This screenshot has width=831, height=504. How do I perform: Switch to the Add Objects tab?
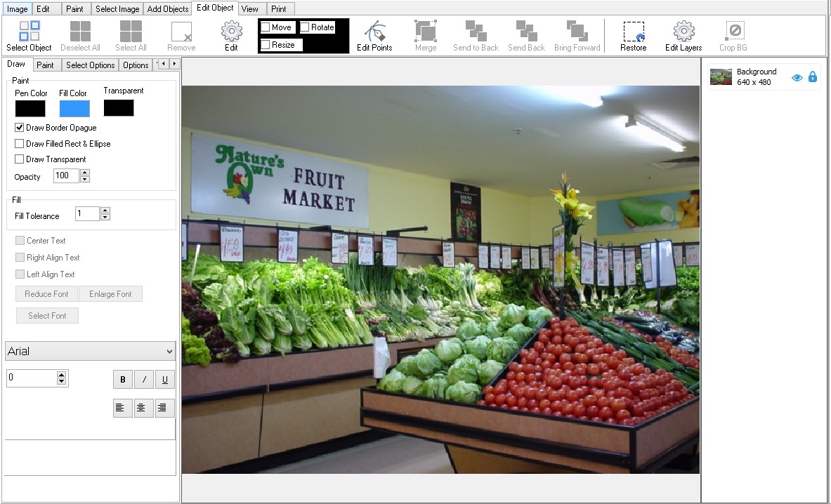(x=167, y=9)
